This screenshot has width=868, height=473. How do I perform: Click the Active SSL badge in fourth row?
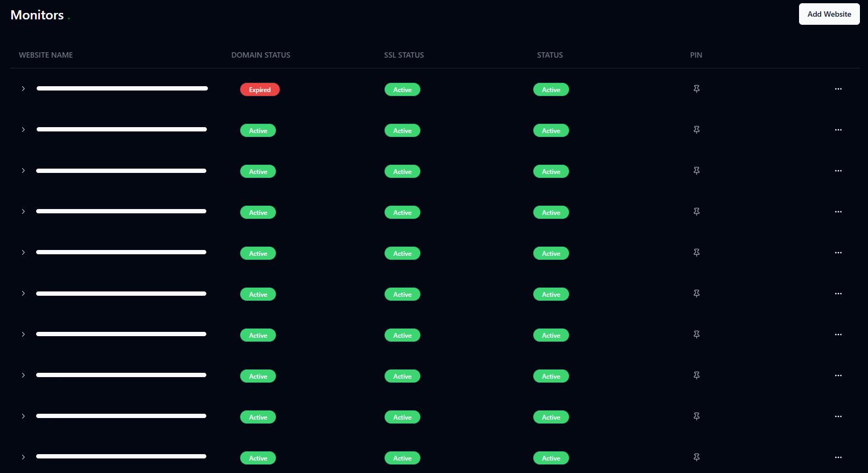click(402, 213)
